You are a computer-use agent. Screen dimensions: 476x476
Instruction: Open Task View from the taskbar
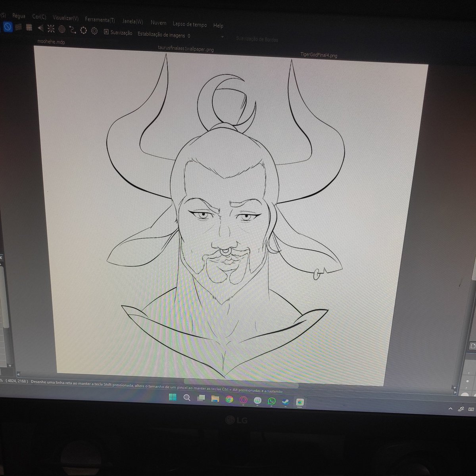click(201, 398)
